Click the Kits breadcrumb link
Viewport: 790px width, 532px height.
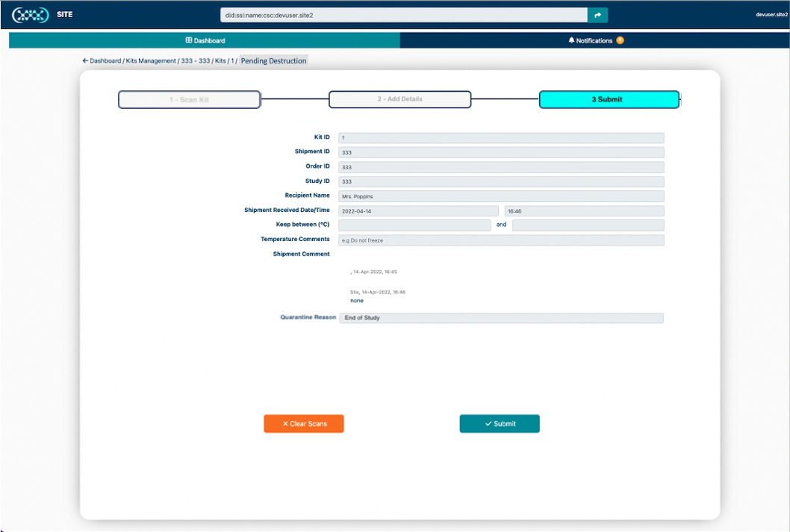pyautogui.click(x=220, y=61)
